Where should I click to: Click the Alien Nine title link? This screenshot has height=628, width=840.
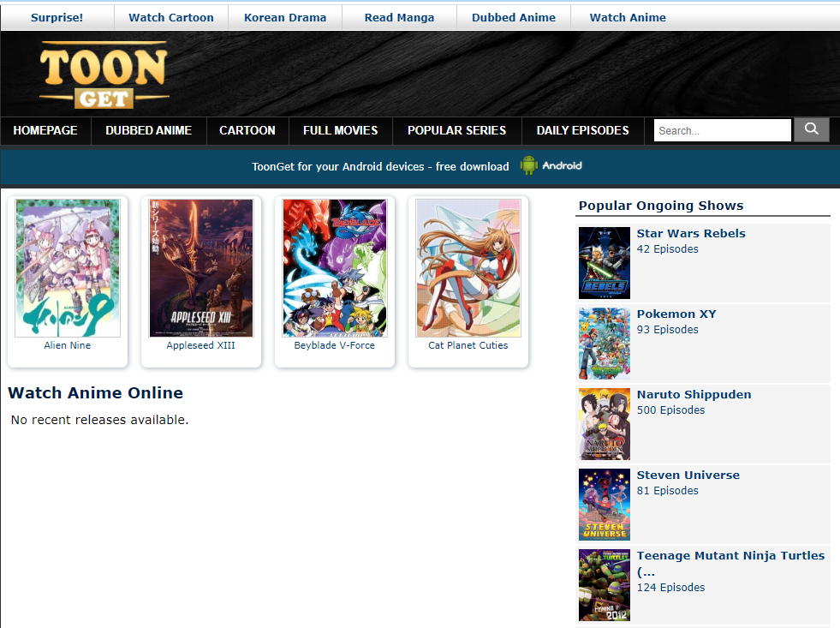pos(68,345)
